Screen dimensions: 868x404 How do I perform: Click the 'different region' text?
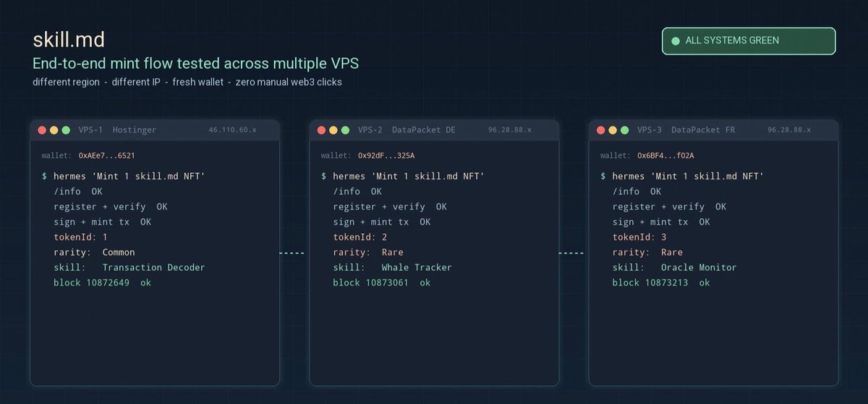[67, 82]
